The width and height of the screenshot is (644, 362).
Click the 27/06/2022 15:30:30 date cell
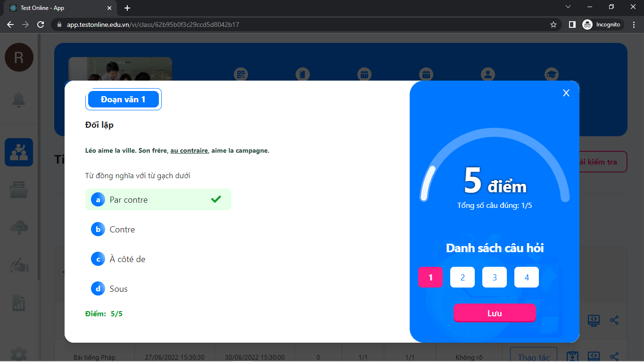click(174, 357)
